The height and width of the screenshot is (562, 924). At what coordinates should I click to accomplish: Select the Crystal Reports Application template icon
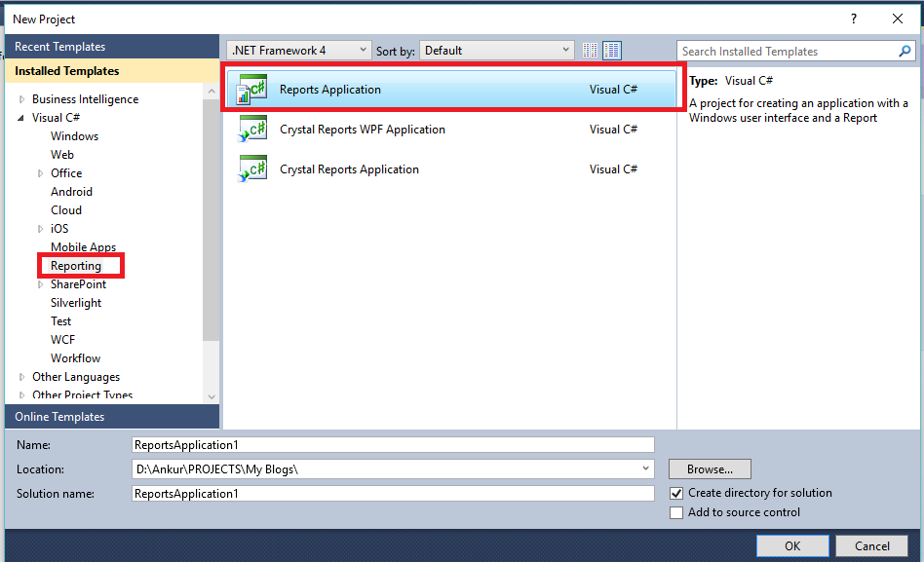[x=252, y=169]
